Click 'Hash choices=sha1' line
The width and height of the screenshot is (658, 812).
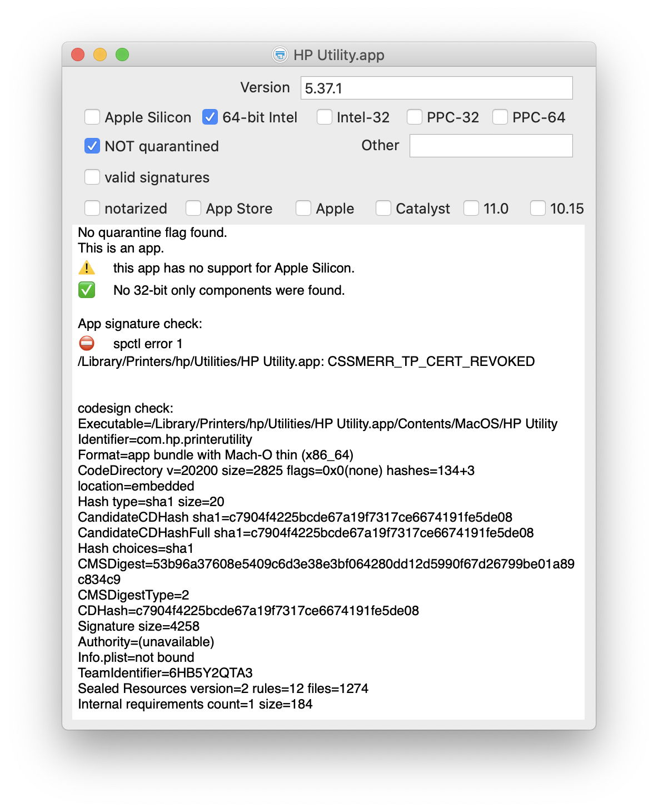(136, 548)
